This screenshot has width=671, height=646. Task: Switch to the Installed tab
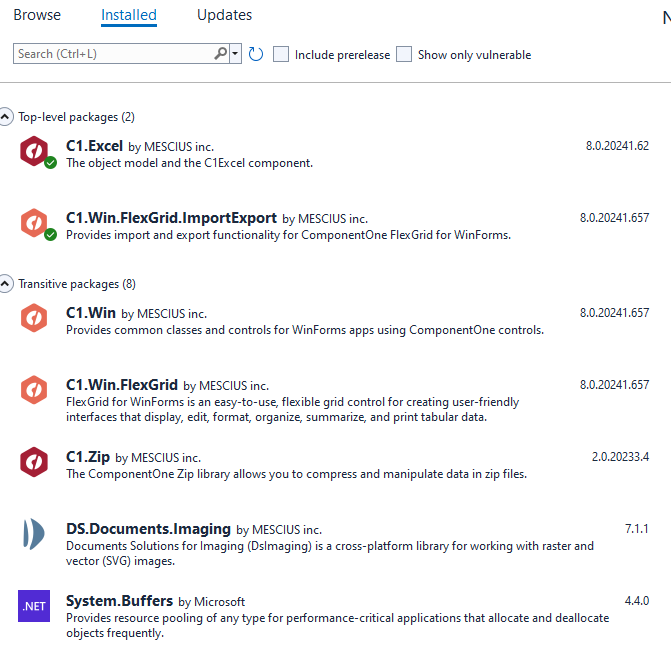pyautogui.click(x=129, y=15)
